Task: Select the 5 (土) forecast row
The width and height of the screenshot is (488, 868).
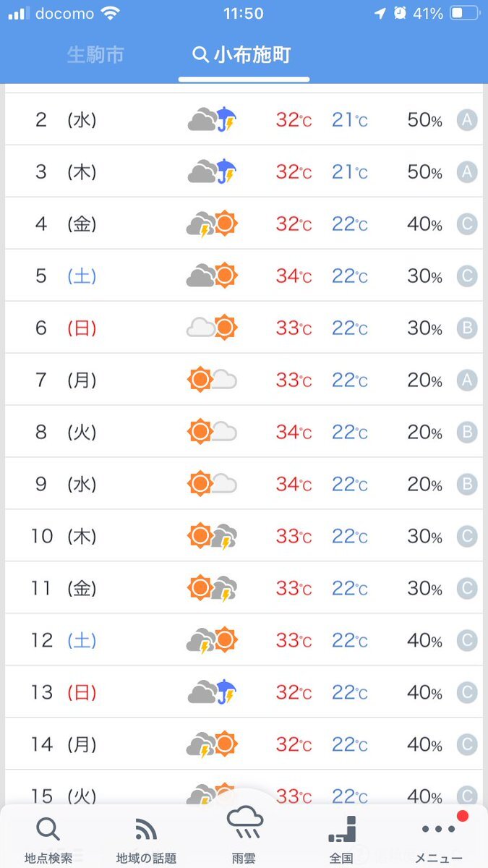Action: coord(244,276)
